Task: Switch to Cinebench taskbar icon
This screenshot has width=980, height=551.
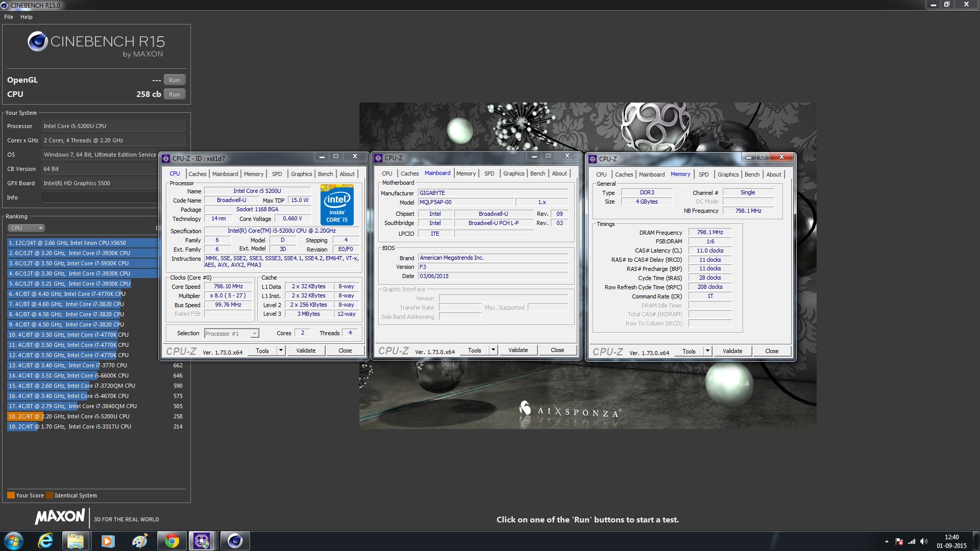Action: tap(235, 541)
